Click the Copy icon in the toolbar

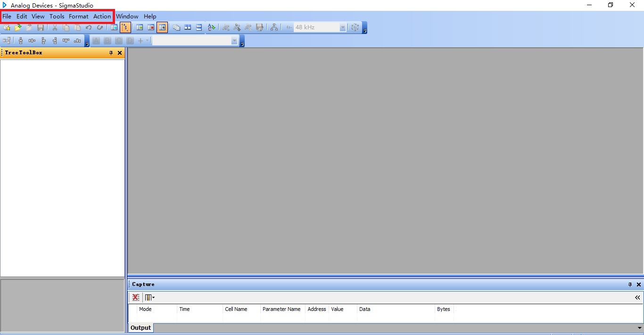tap(66, 27)
